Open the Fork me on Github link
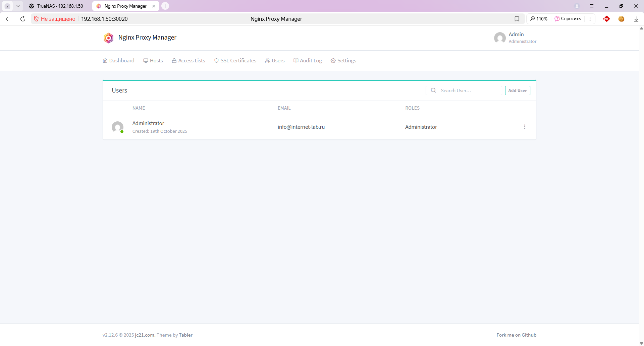 [x=516, y=335]
